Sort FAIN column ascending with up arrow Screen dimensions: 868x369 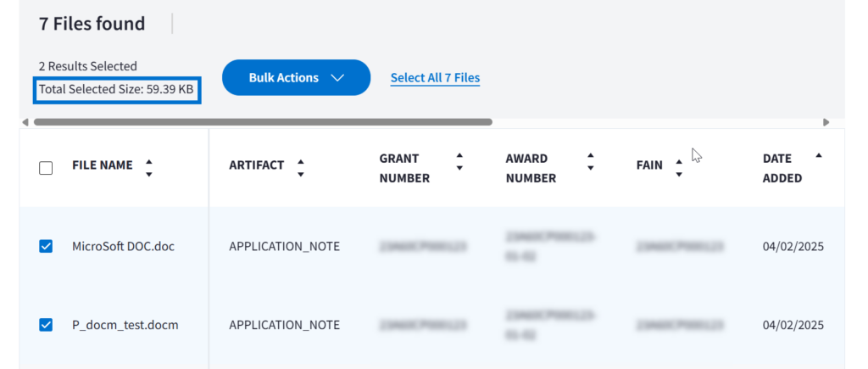(679, 161)
